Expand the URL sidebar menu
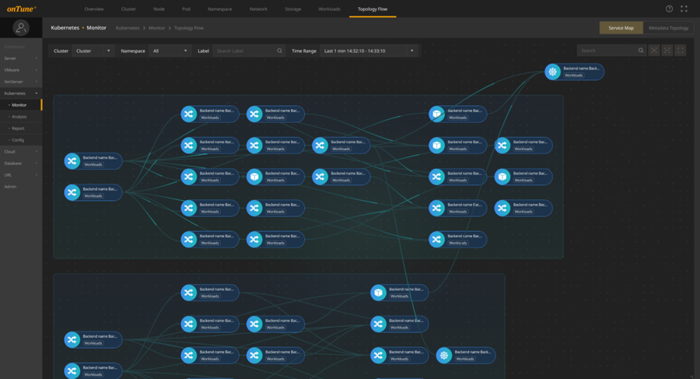 click(21, 175)
